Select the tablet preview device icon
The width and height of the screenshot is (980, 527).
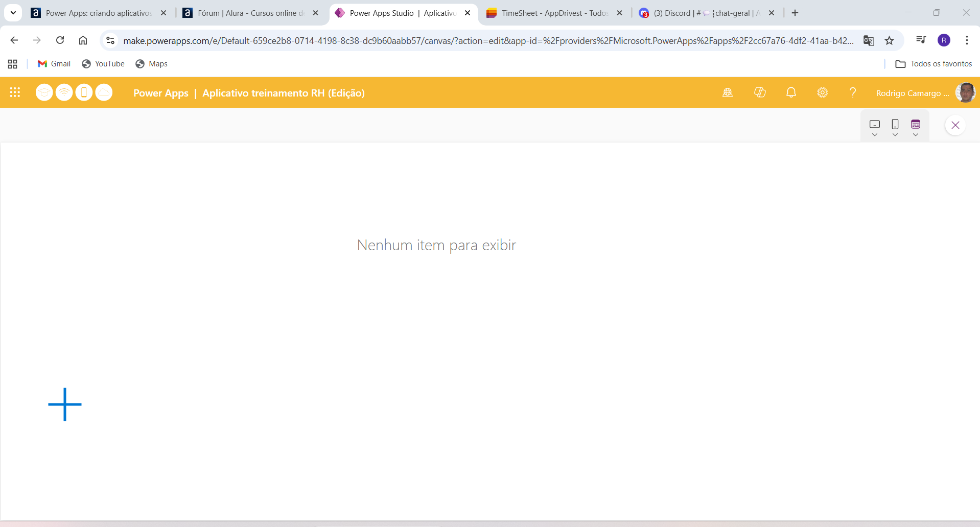pyautogui.click(x=875, y=124)
